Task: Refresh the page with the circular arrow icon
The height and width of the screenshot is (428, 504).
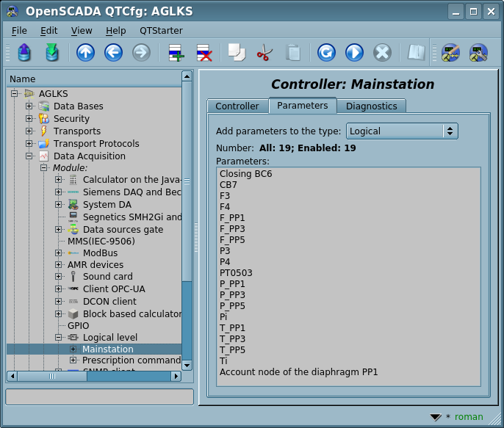Action: (x=326, y=53)
